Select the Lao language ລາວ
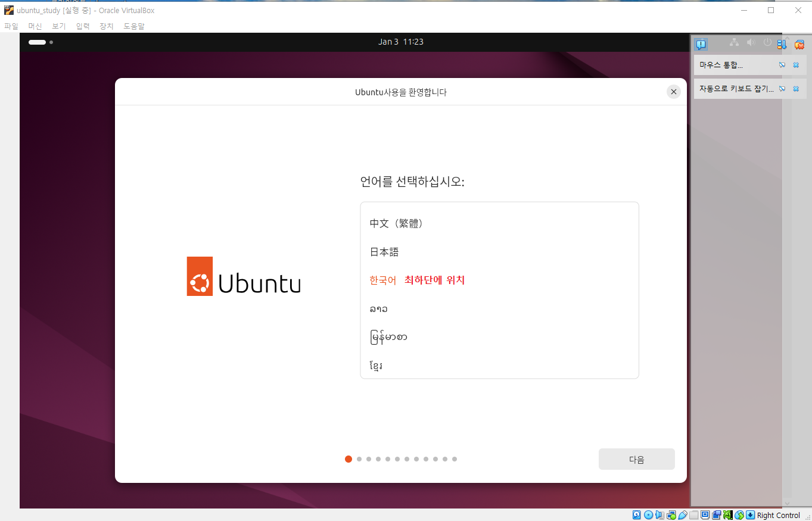812x521 pixels. point(499,309)
